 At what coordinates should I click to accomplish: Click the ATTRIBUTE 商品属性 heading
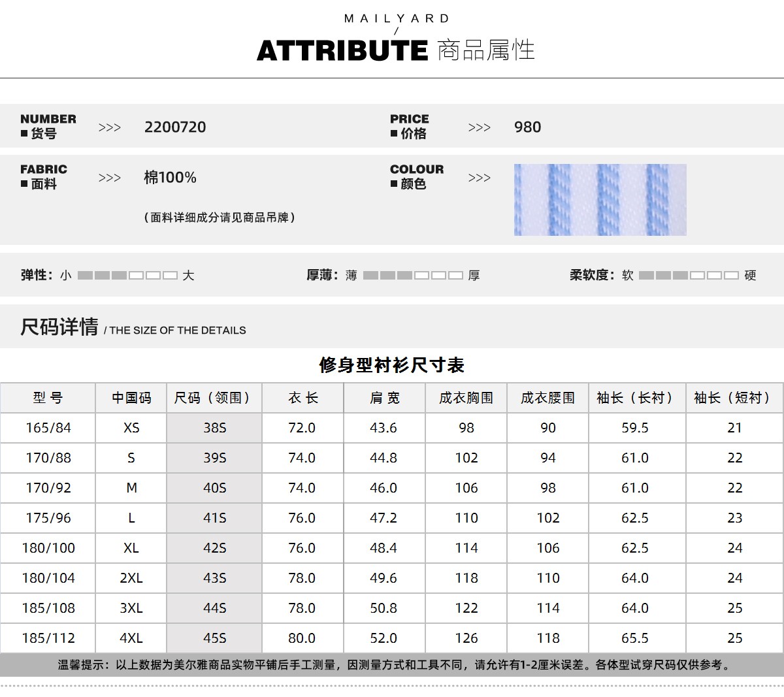(396, 50)
